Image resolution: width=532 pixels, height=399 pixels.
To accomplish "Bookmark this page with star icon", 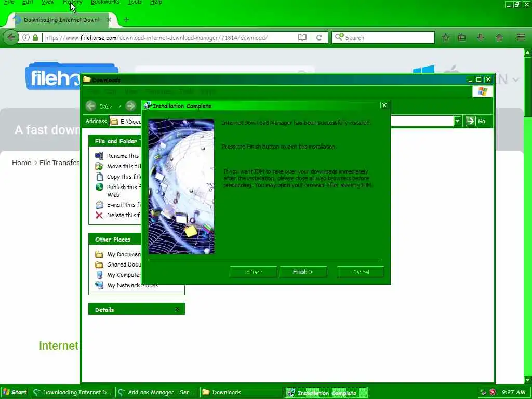I will coord(445,37).
